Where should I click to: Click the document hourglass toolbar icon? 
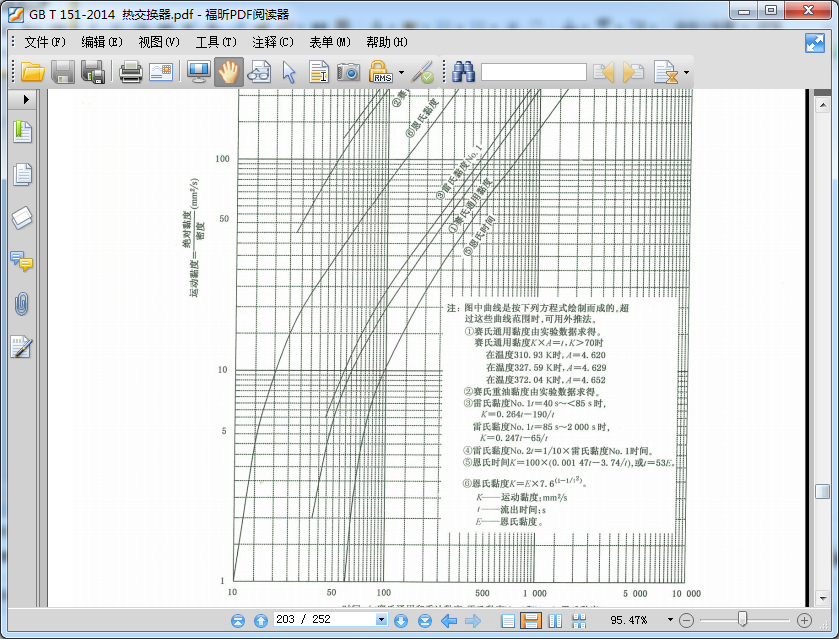[666, 72]
